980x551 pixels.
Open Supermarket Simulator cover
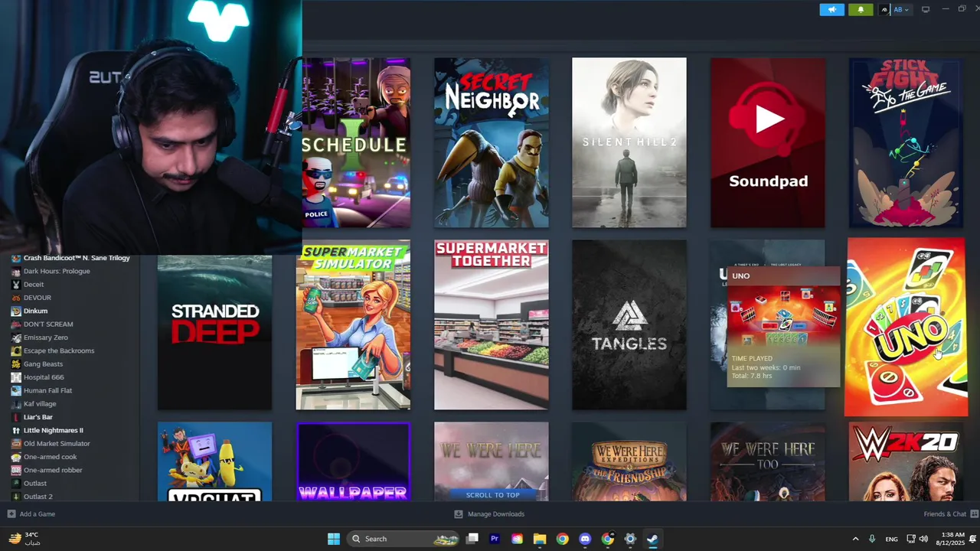[353, 325]
